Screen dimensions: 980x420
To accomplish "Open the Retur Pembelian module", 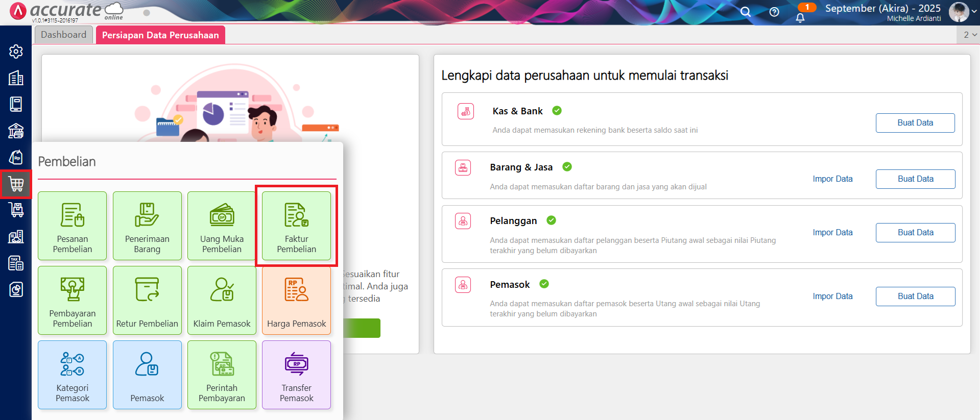I will pyautogui.click(x=147, y=301).
